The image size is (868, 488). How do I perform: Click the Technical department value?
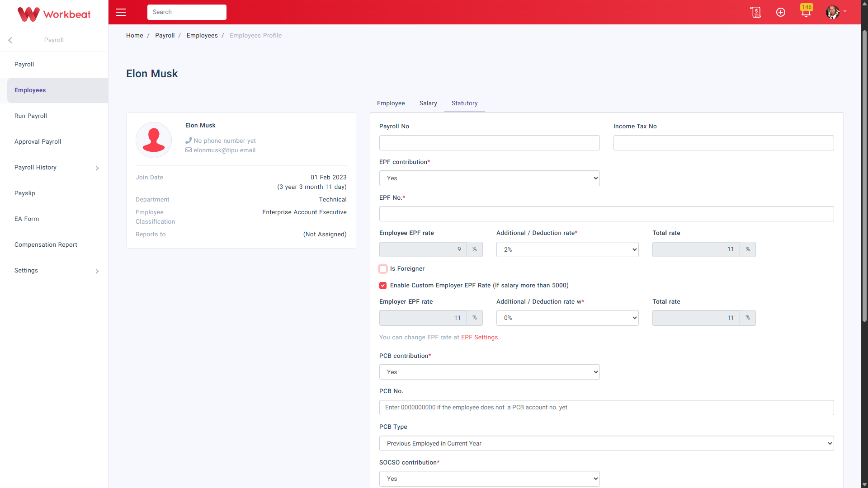click(333, 200)
